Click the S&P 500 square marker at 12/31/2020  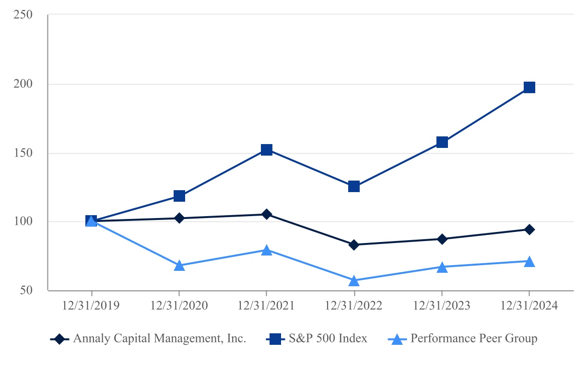coord(179,196)
